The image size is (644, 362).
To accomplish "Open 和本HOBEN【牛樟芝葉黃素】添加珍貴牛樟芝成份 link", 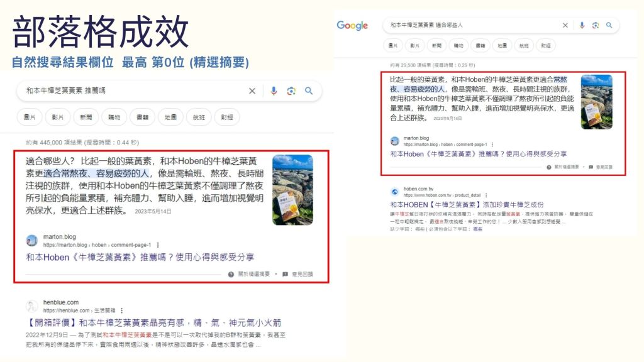I will [467, 205].
